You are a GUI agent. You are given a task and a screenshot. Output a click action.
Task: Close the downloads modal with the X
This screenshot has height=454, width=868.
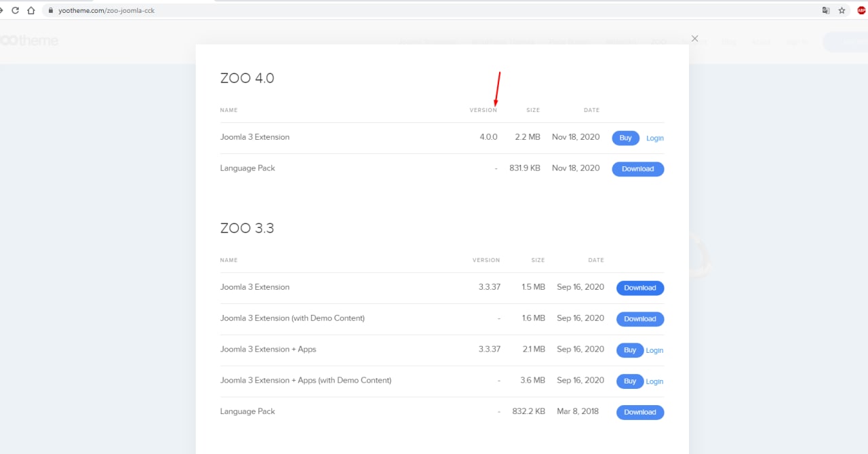tap(694, 39)
